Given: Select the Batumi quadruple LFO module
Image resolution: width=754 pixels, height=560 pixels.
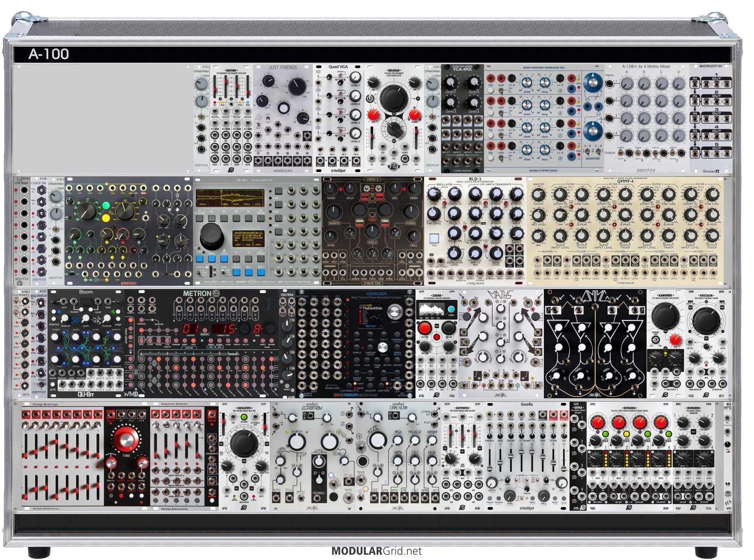Looking at the screenshot, I should point(232,119).
